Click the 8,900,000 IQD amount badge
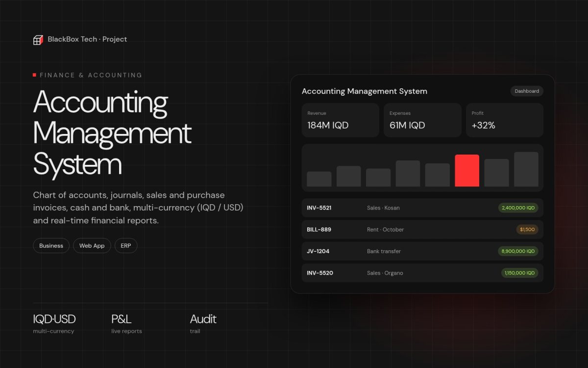Viewport: 588px width, 368px height. 518,251
